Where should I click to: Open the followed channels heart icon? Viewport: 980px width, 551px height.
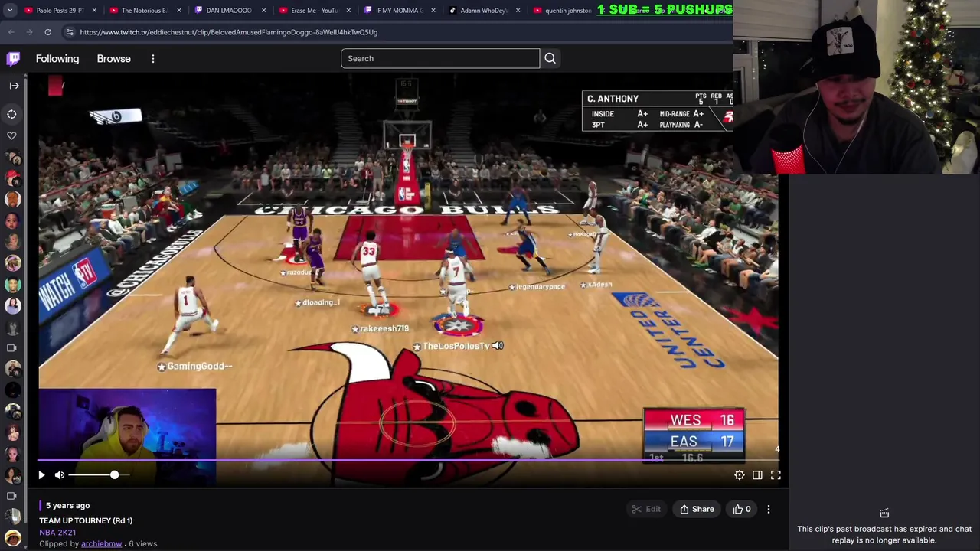(11, 135)
